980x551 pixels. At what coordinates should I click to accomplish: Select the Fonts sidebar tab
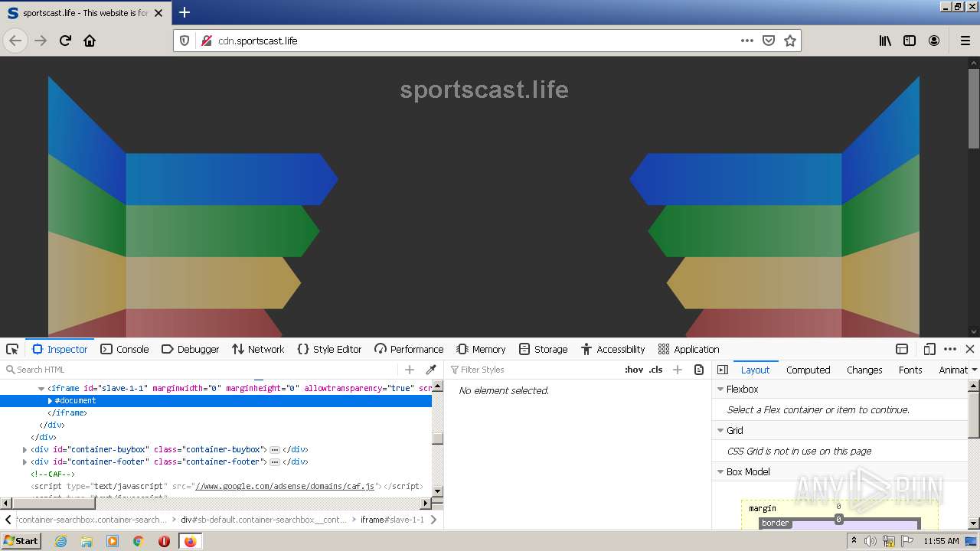910,370
